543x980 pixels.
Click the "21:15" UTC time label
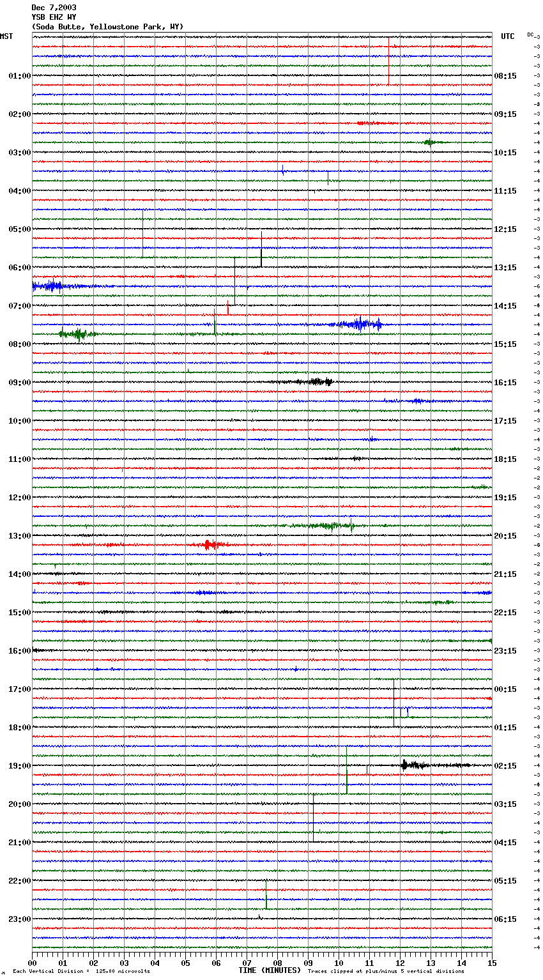click(505, 574)
